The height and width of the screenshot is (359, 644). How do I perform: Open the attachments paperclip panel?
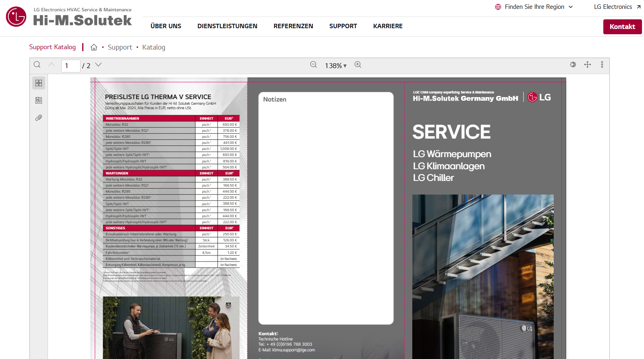[39, 118]
